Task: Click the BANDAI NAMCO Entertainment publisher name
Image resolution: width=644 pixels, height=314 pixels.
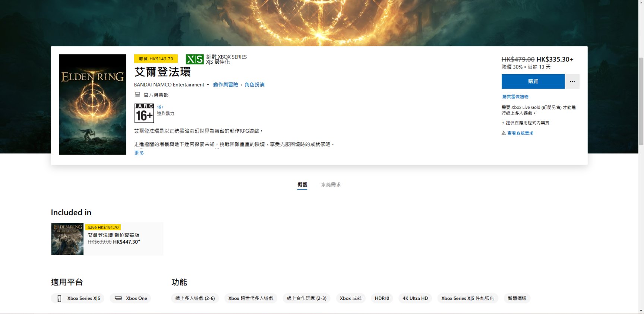Action: click(x=169, y=85)
